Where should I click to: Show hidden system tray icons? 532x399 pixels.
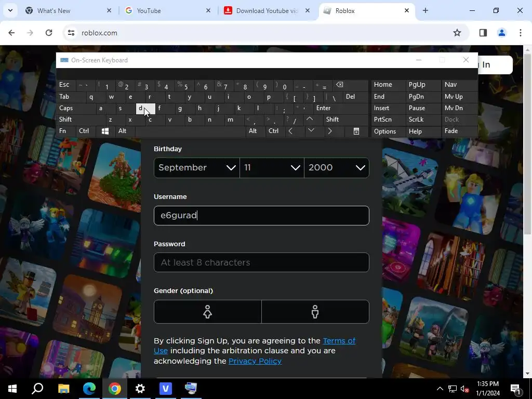(x=440, y=389)
